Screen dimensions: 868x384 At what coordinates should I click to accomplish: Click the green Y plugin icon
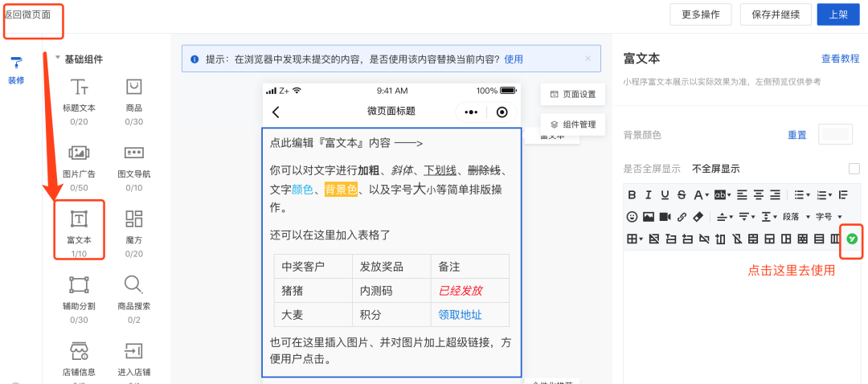tap(853, 239)
